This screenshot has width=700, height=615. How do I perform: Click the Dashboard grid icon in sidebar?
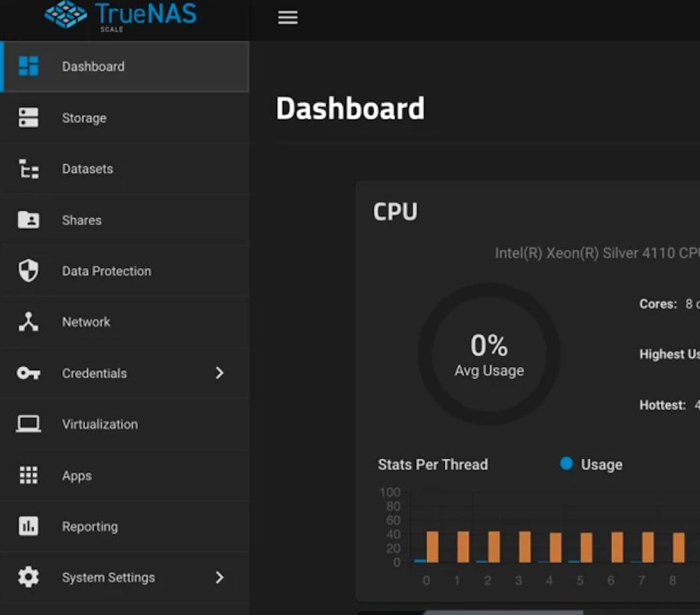click(x=28, y=67)
